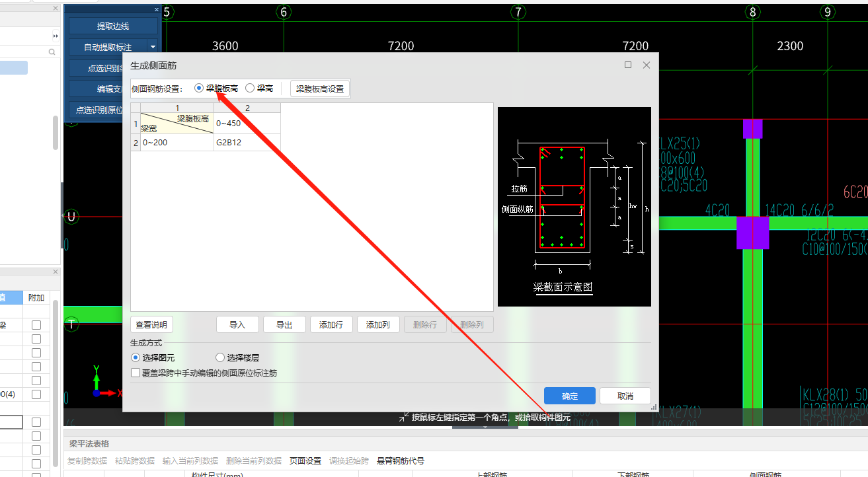Click the upper small purple column on axis 8
This screenshot has width=868, height=477.
[752, 129]
